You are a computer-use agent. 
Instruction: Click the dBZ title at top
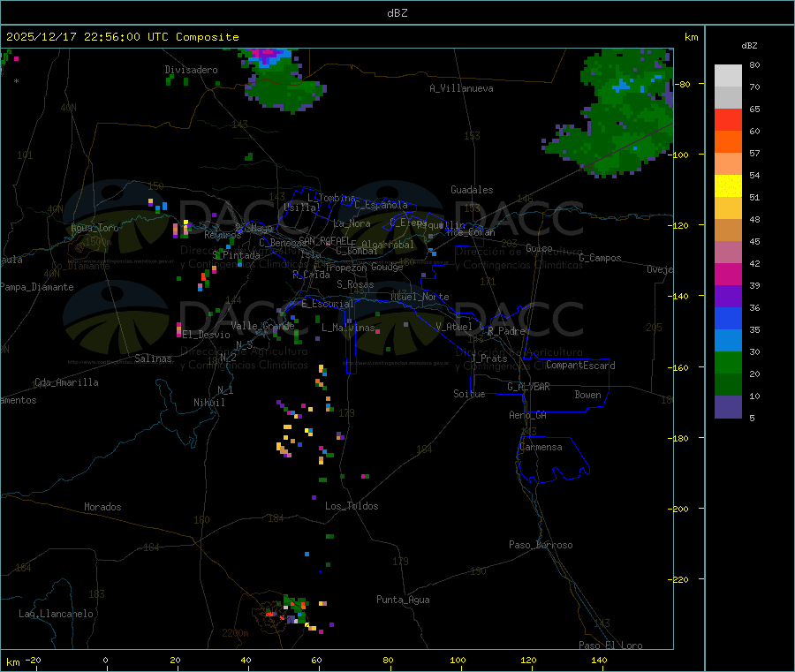tap(397, 13)
